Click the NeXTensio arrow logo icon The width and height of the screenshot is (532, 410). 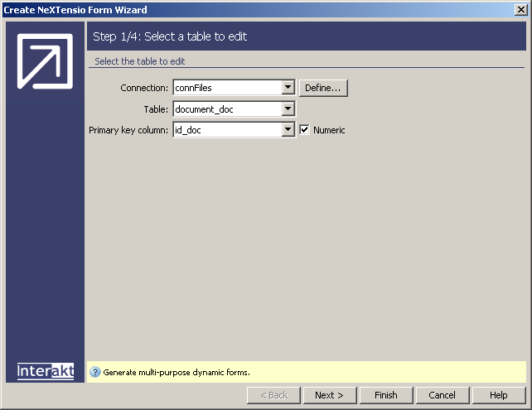point(45,62)
